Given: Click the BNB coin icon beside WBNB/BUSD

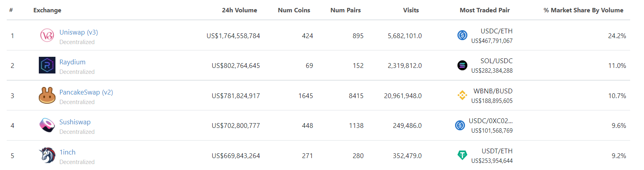Looking at the screenshot, I should 462,95.
